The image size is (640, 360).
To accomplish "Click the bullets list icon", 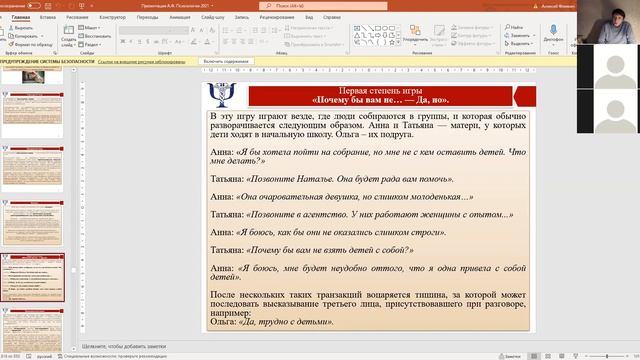I will pos(225,30).
